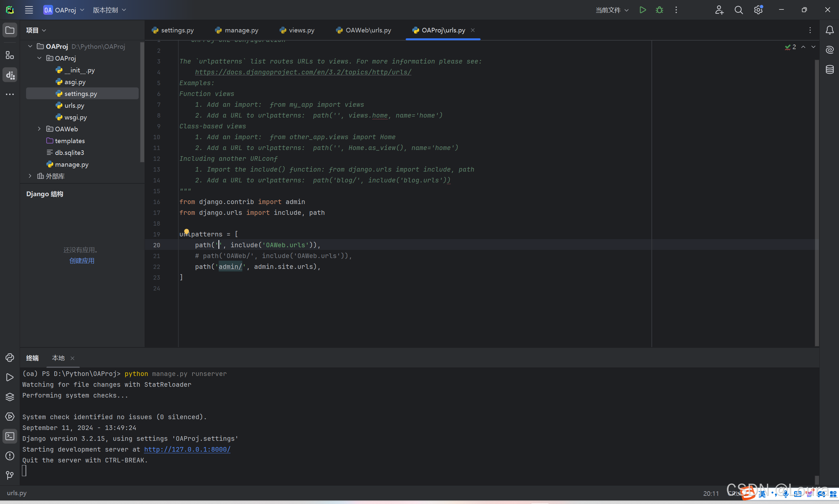
Task: Open the Django Structure tool window
Action: (x=10, y=75)
